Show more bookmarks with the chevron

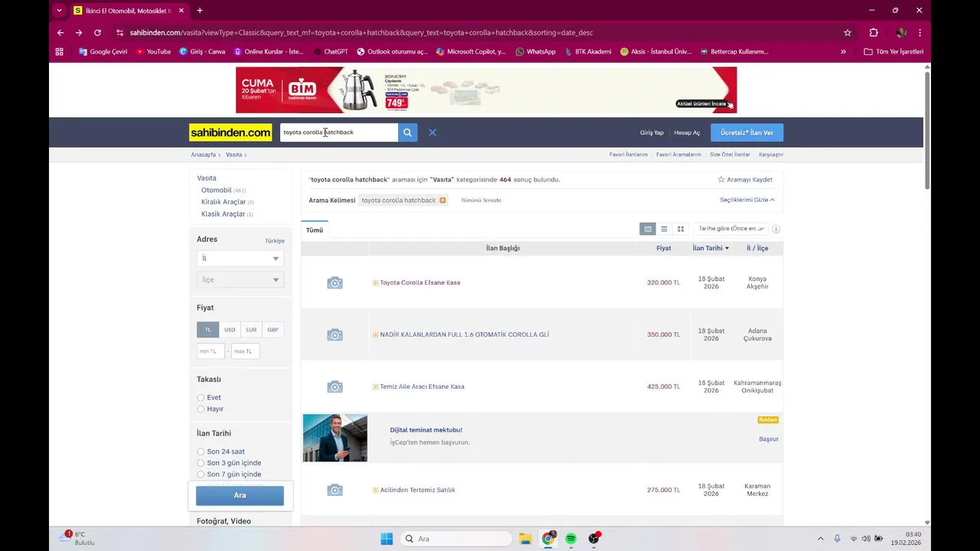(843, 52)
